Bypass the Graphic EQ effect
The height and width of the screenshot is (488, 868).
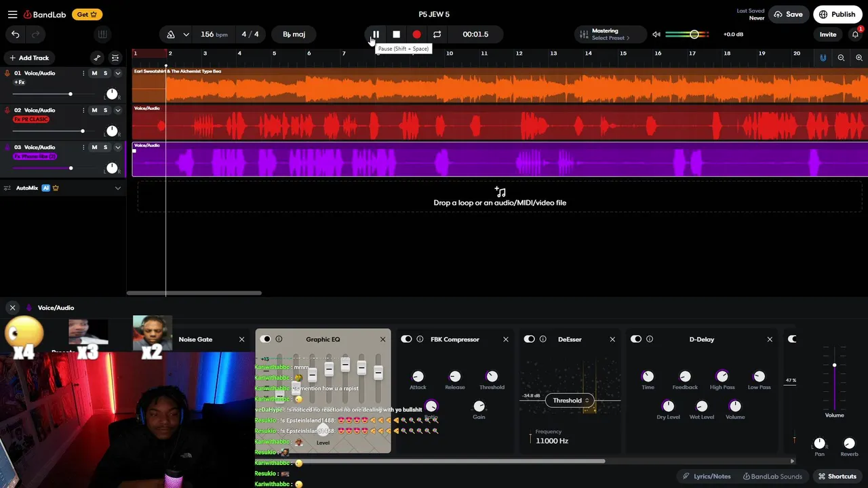[x=265, y=340]
